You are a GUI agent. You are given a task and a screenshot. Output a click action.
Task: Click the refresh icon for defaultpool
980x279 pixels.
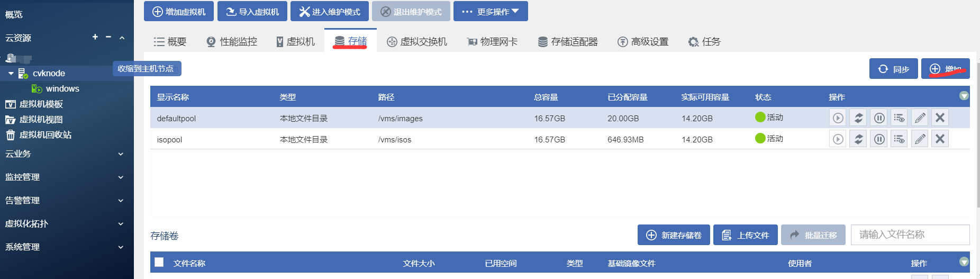click(858, 118)
